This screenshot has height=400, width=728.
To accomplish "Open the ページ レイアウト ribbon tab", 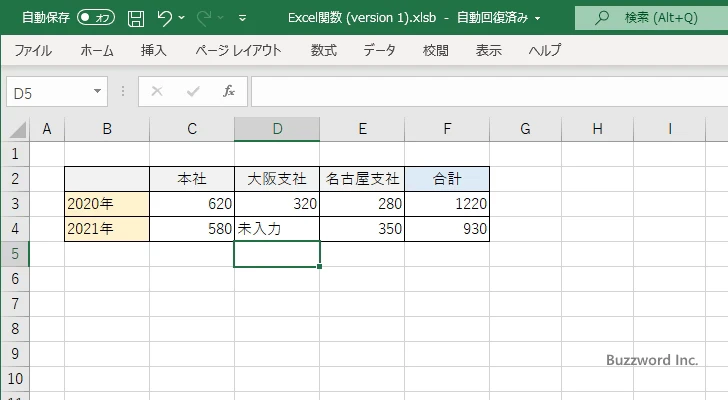I will (238, 50).
